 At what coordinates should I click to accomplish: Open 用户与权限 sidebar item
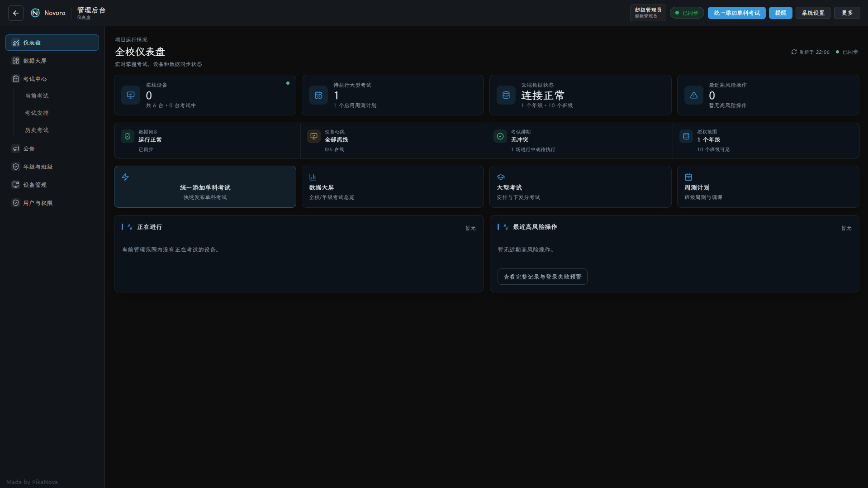click(52, 203)
